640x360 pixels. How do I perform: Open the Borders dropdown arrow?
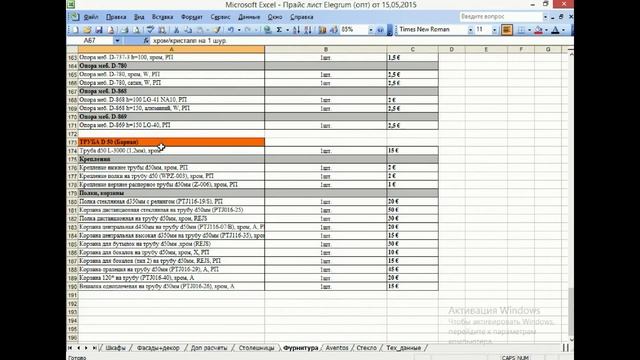point(529,30)
